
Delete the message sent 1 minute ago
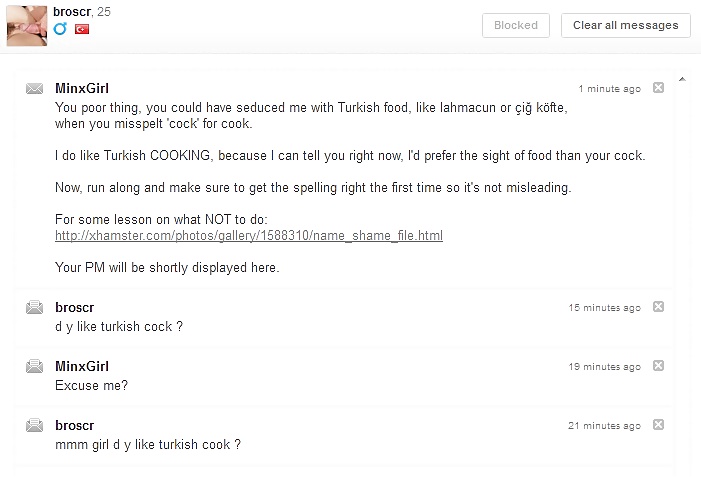point(658,88)
